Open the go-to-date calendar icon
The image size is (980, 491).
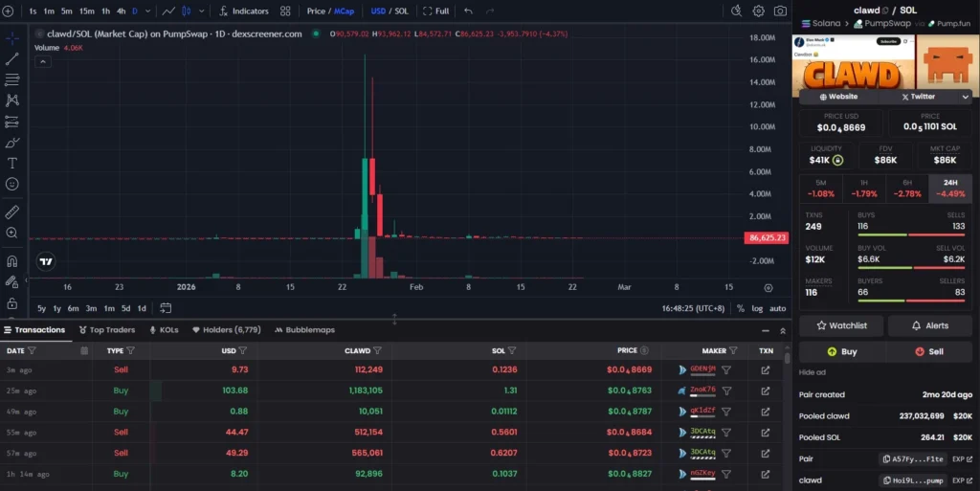(x=166, y=308)
